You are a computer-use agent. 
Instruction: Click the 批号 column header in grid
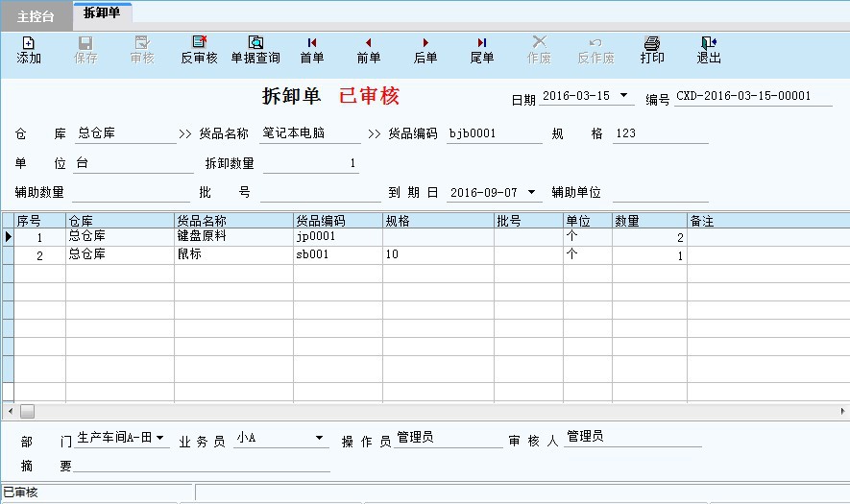tap(528, 221)
